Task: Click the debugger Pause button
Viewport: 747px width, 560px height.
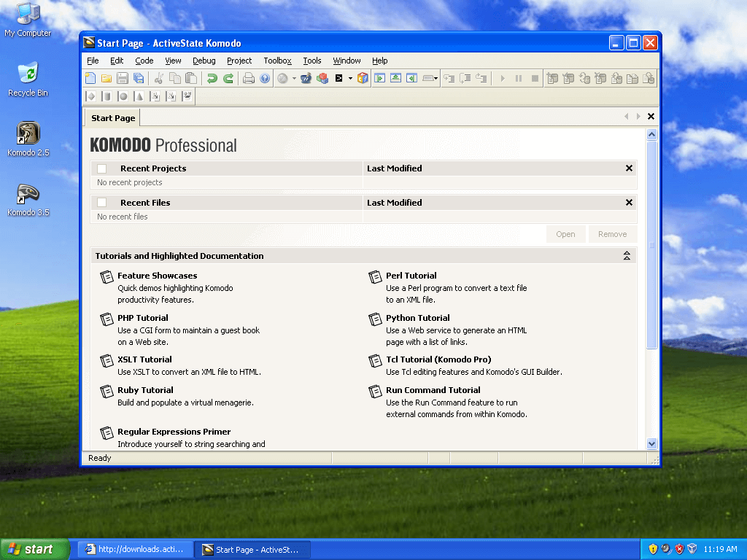Action: coord(519,78)
